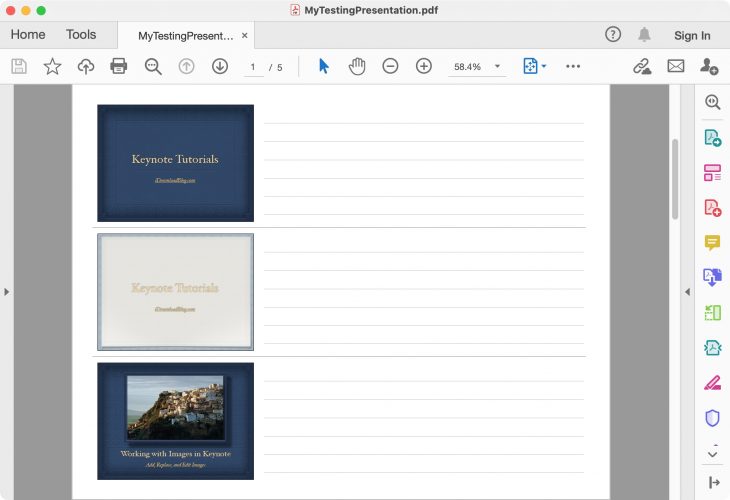
Task: Open the Protect shield tool
Action: [x=712, y=418]
